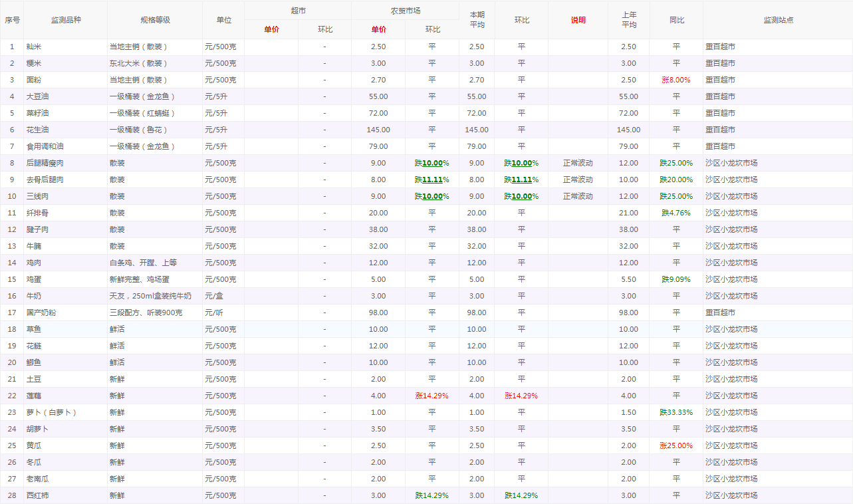Viewport: 853px width, 504px height.
Task: Click the red 涨25.00% value for 黄瓜
Action: pos(676,445)
